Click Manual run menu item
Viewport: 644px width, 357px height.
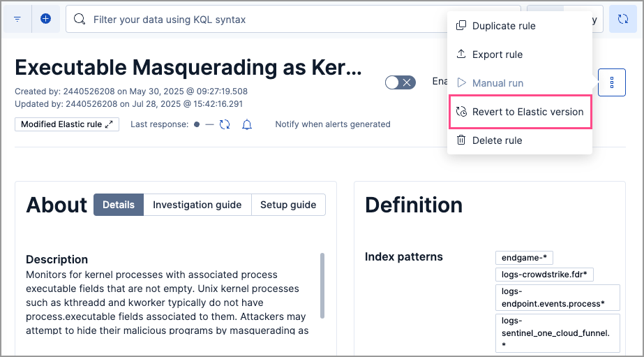[x=497, y=83]
